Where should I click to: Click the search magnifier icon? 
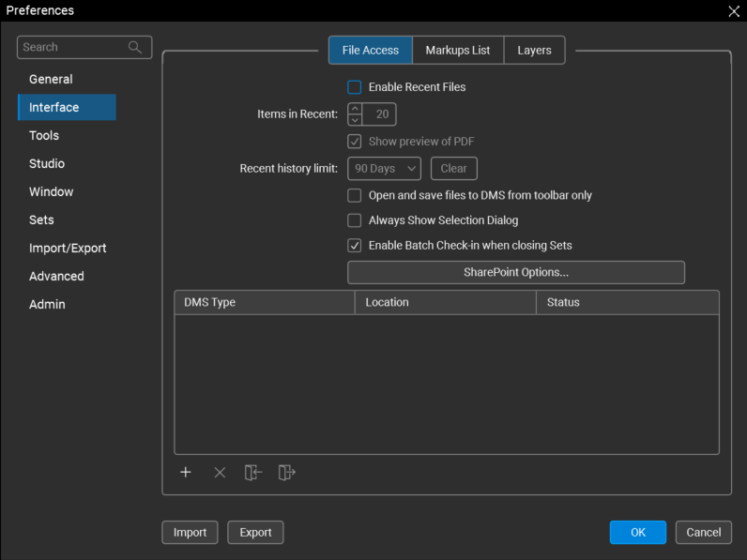tap(135, 47)
